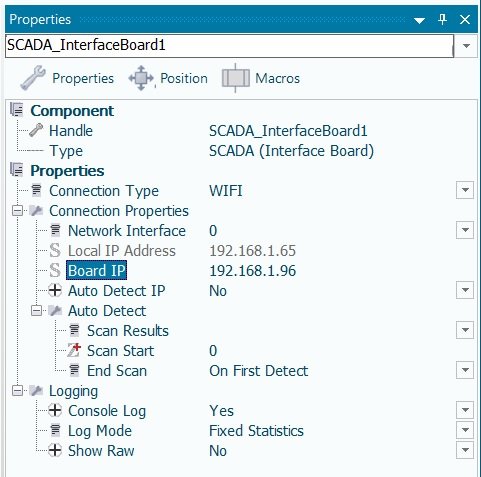Click the Board IP string icon
Viewport: 481px width, 477px height.
coord(55,270)
